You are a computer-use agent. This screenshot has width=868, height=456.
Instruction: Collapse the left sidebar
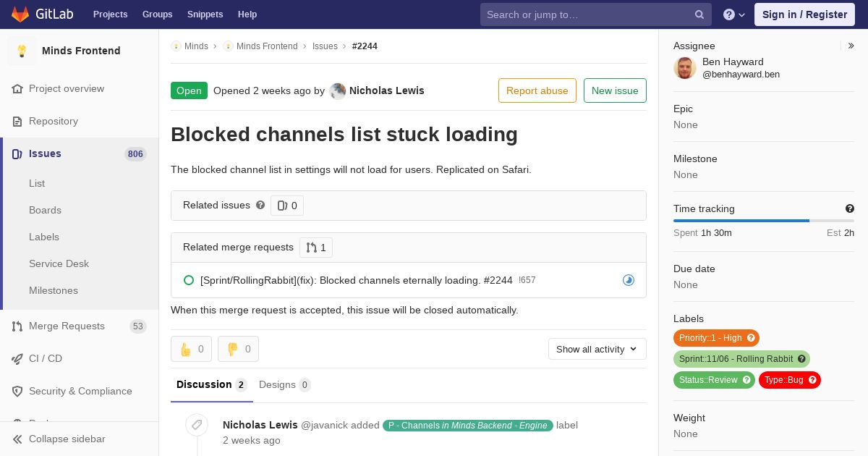tap(80, 439)
